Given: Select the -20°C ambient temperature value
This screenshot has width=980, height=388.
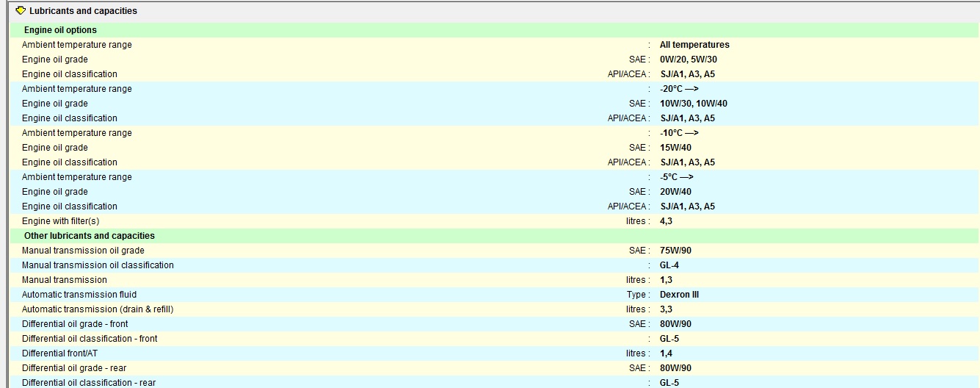Looking at the screenshot, I should tap(678, 89).
